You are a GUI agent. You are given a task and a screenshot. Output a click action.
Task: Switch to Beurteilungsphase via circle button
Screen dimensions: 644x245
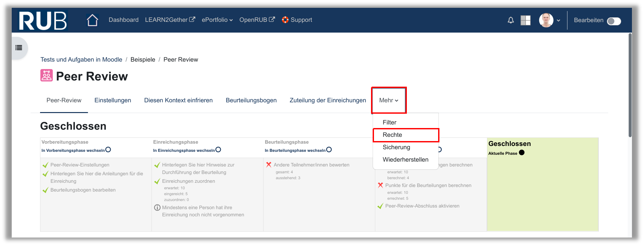329,150
